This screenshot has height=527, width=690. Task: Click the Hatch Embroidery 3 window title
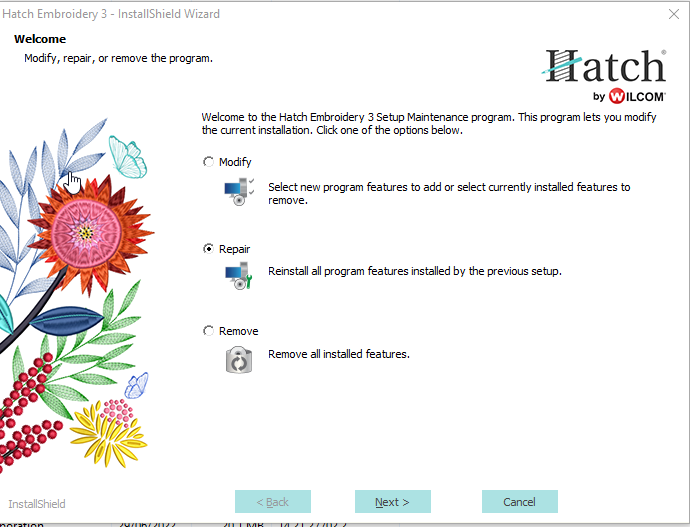point(111,14)
